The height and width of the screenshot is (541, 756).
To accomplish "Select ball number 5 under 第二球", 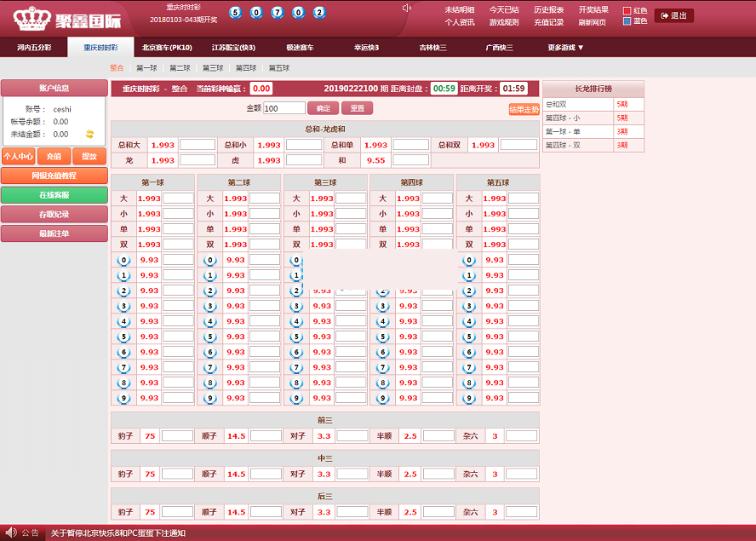I will click(x=210, y=337).
